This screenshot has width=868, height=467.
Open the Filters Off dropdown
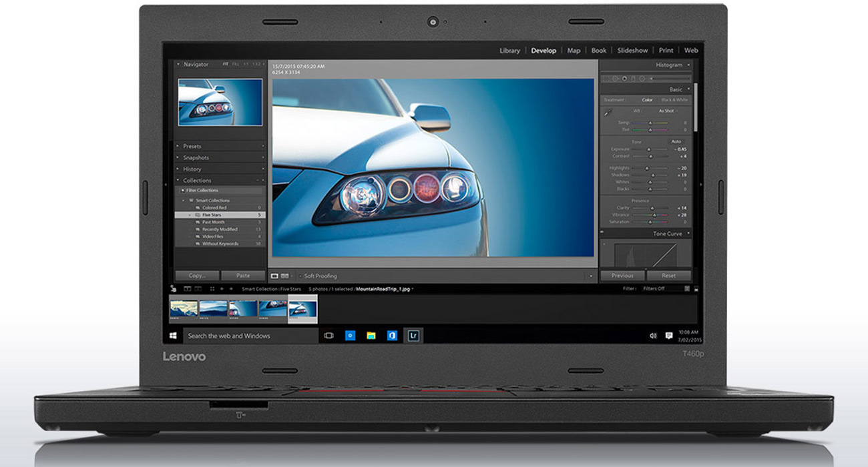point(663,288)
